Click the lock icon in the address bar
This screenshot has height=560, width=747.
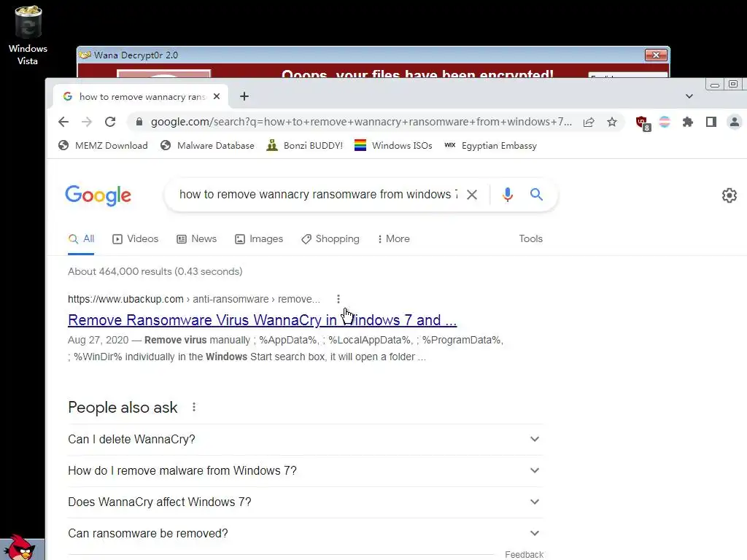point(139,122)
